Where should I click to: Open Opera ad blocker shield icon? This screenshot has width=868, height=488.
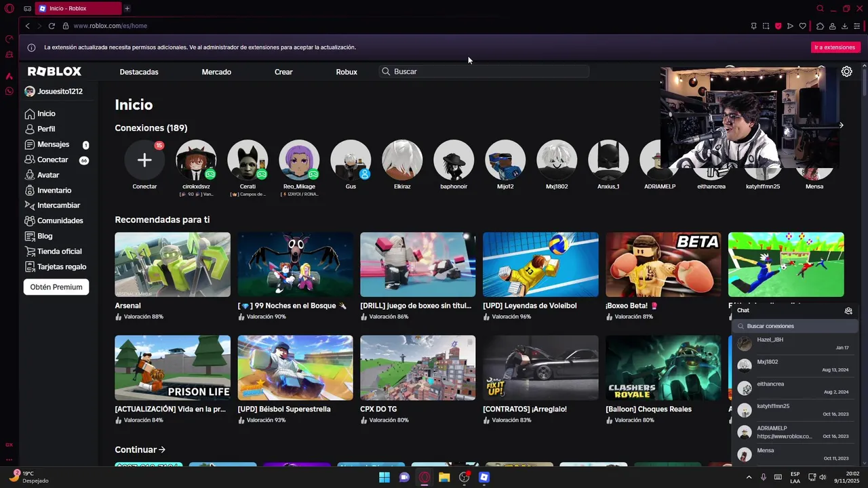(x=778, y=26)
